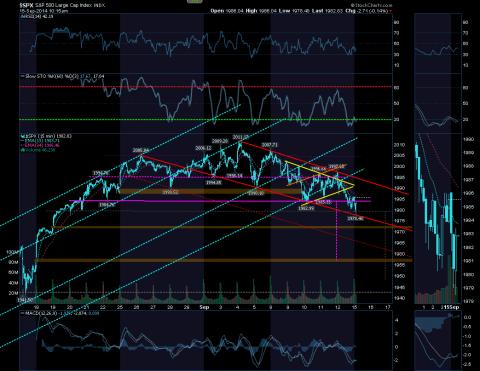
Task: Click the 15Sep label in the inset chart
Action: 451,307
